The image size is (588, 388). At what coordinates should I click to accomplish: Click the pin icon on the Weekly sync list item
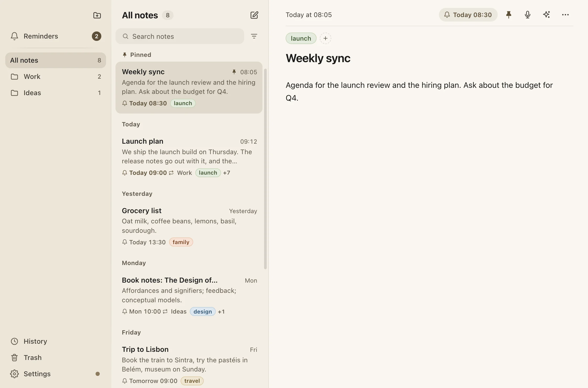(234, 72)
